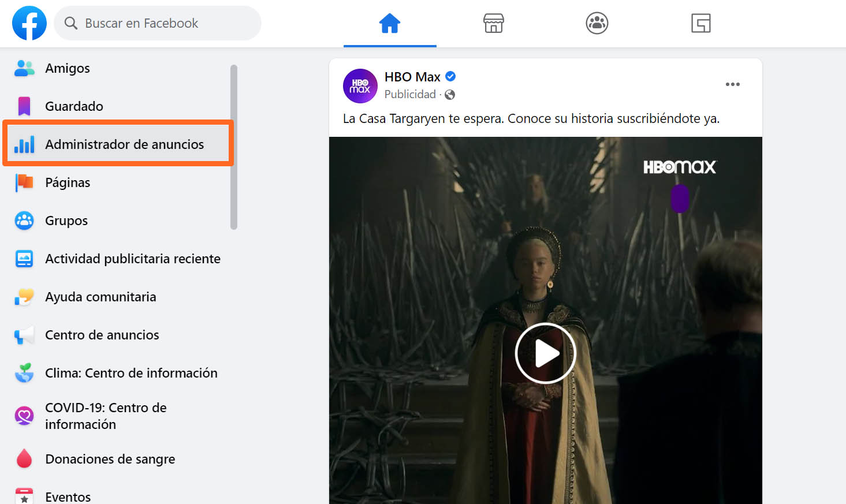The image size is (846, 504).
Task: Click the sidebar scrollbar
Action: pos(234,144)
